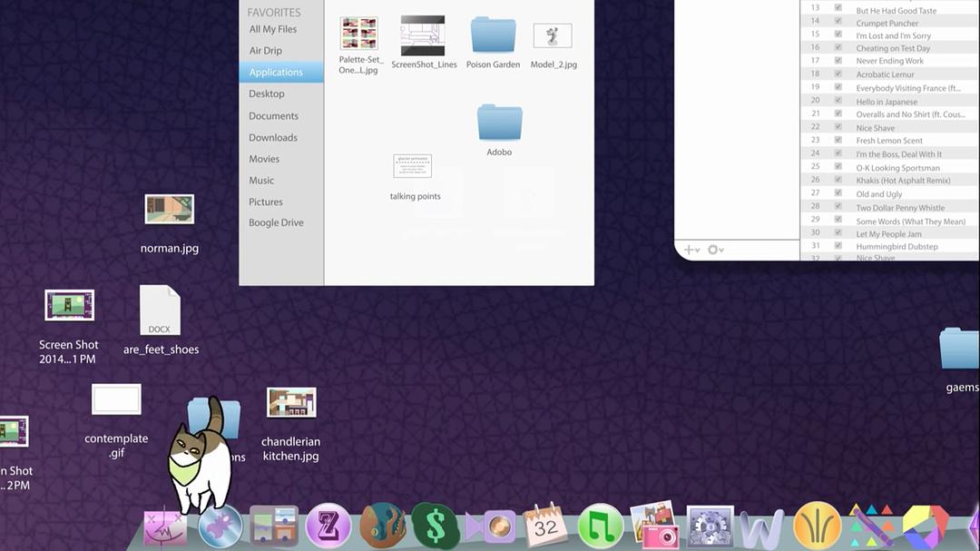Viewport: 980px width, 551px height.
Task: Toggle checkbox for Acrobatic Lemur track
Action: (x=838, y=74)
